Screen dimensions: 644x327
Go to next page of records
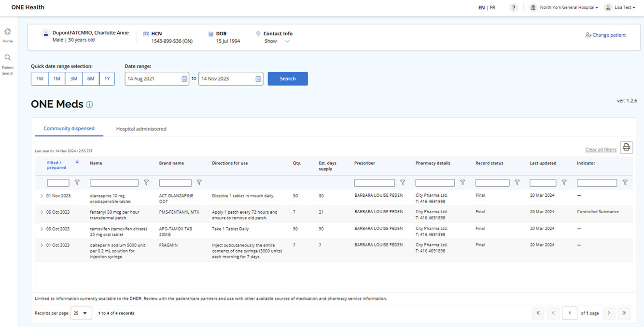(x=609, y=313)
